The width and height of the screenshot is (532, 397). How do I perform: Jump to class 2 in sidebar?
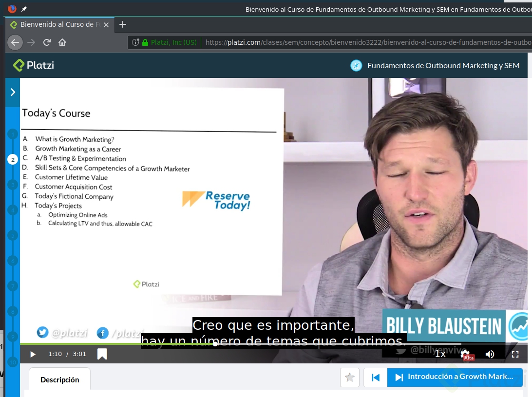click(13, 159)
